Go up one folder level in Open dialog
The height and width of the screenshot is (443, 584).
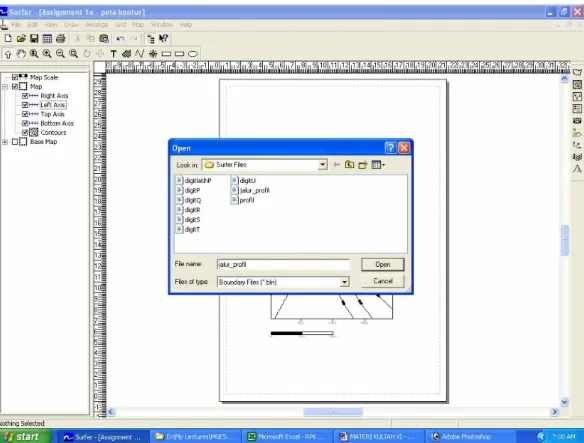[x=349, y=165]
